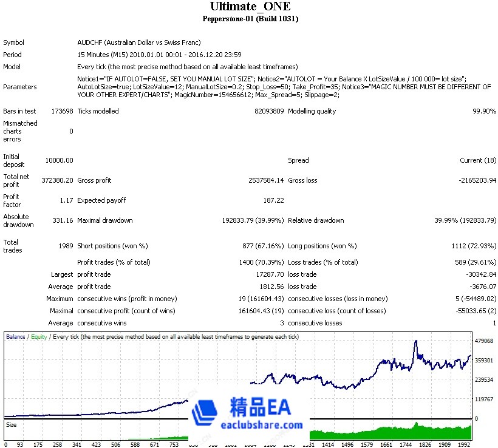Click the Size label in lower chart
This screenshot has height=448, width=498.
(x=11, y=425)
